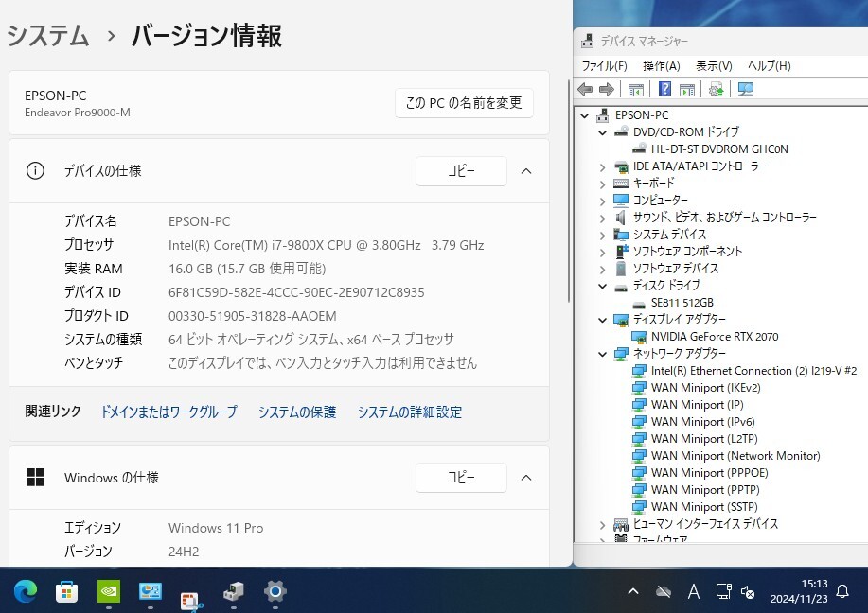
Task: Open システムの保護 link
Action: point(297,412)
